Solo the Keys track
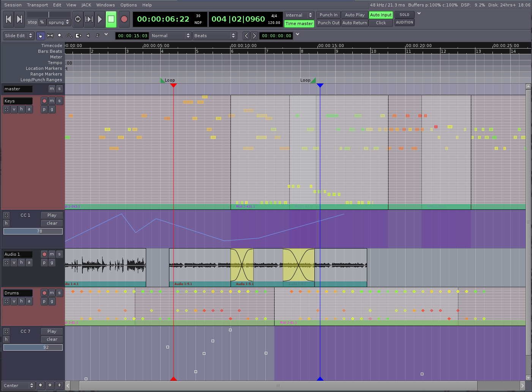 click(59, 101)
